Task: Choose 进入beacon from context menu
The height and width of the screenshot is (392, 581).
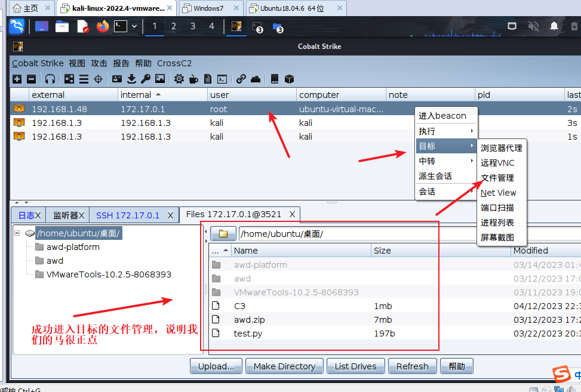Action: (x=446, y=116)
